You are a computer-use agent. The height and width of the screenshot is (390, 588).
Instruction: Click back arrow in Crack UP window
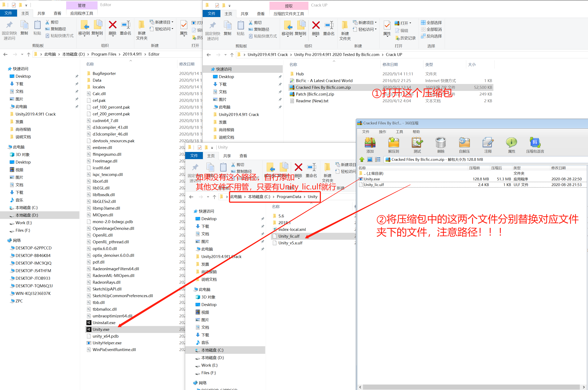coord(209,55)
